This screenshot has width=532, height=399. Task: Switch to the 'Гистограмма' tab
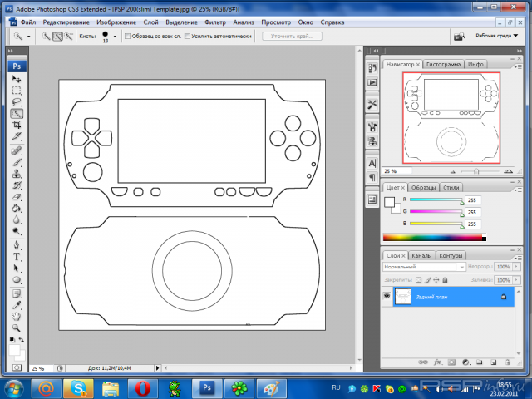[444, 64]
